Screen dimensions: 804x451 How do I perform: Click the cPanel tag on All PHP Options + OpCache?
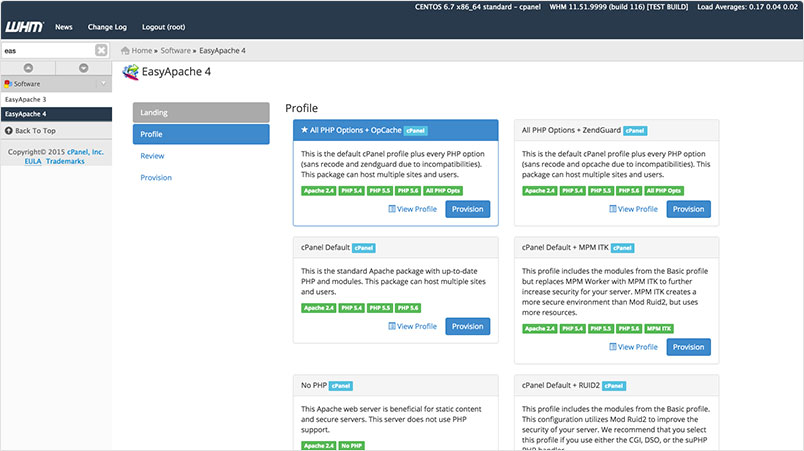click(x=415, y=131)
